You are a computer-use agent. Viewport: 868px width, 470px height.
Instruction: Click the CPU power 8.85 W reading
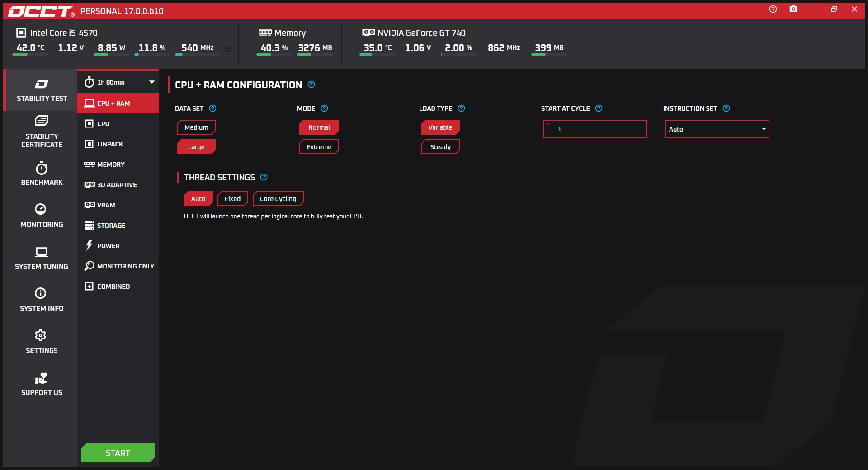click(112, 47)
